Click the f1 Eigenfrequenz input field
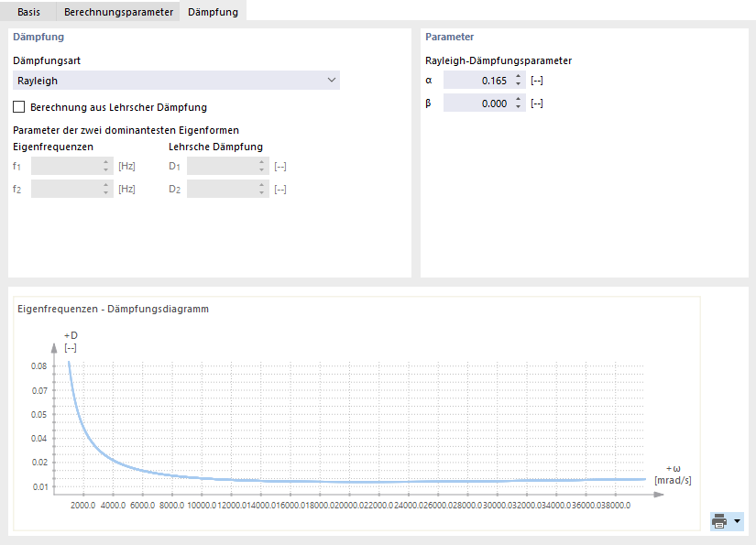 point(66,166)
